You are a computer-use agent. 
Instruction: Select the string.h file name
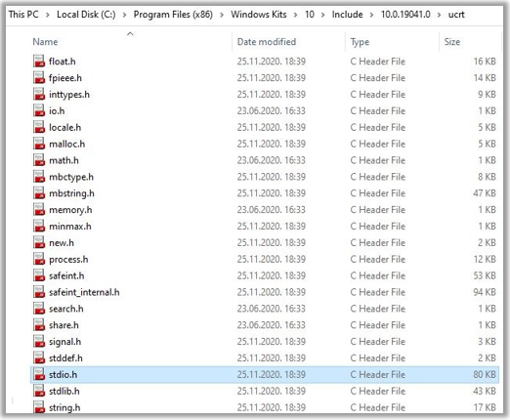64,407
